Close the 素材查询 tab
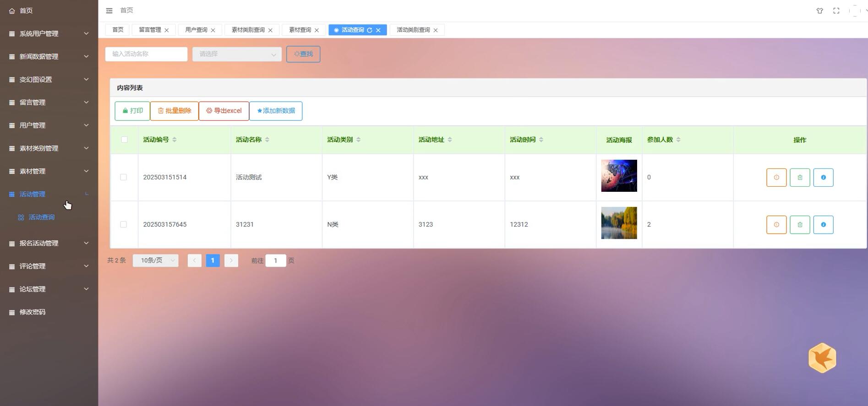This screenshot has width=868, height=406. tap(317, 30)
